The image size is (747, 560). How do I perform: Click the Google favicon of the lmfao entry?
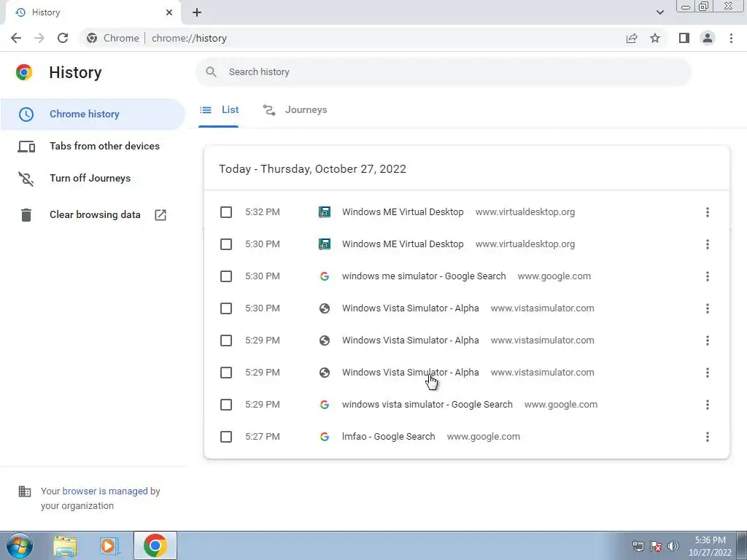[x=325, y=437]
